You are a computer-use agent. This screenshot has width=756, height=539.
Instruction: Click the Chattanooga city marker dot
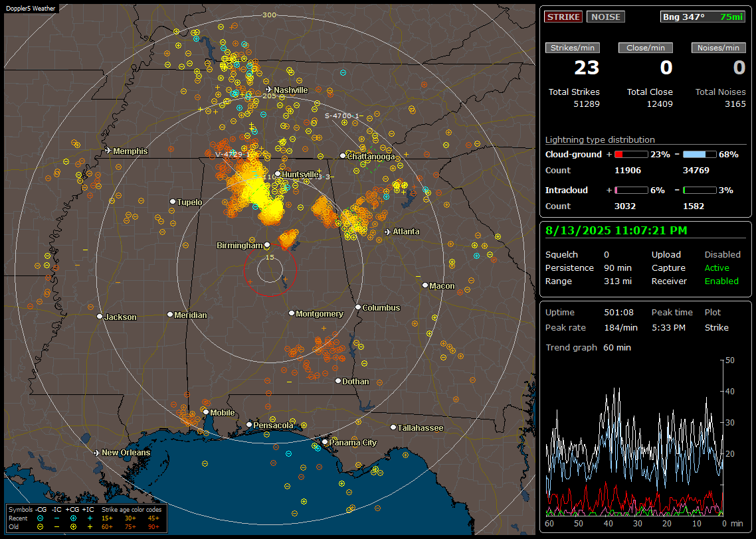(343, 156)
